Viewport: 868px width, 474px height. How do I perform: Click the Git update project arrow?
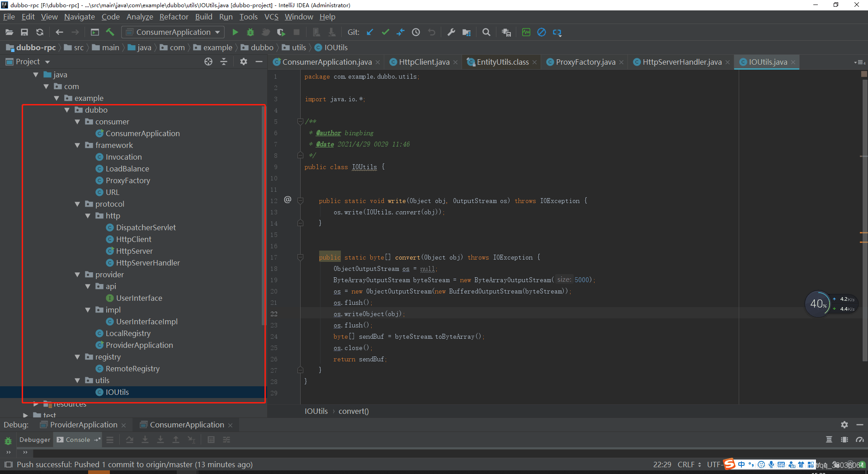(370, 32)
